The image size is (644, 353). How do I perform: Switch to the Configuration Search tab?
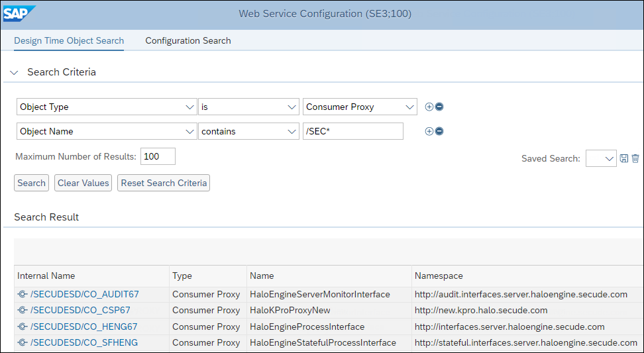[188, 40]
